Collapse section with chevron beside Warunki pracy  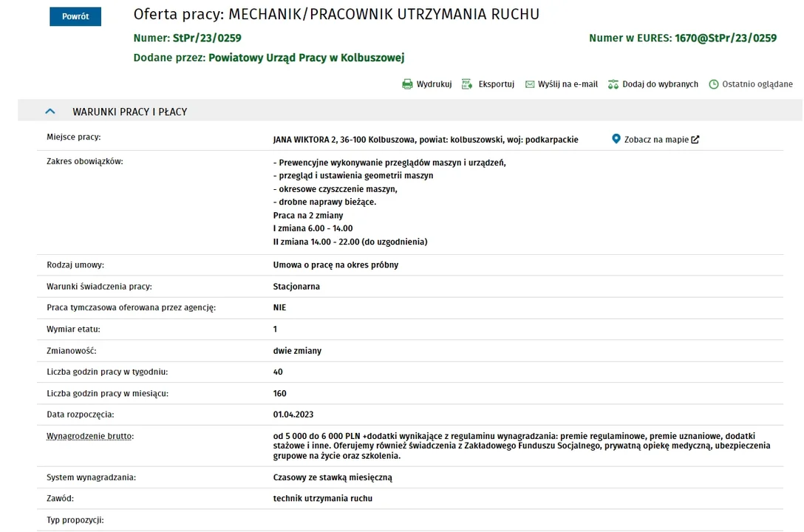[50, 112]
